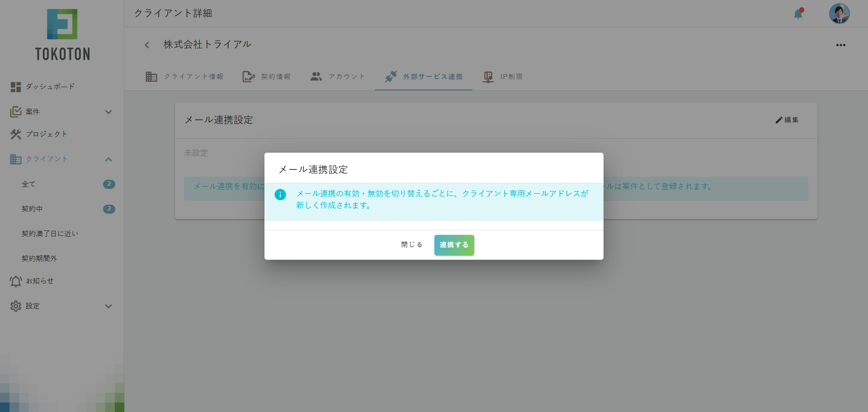Image resolution: width=868 pixels, height=412 pixels.
Task: Switch to the クライアント情報 tab
Action: tap(184, 76)
